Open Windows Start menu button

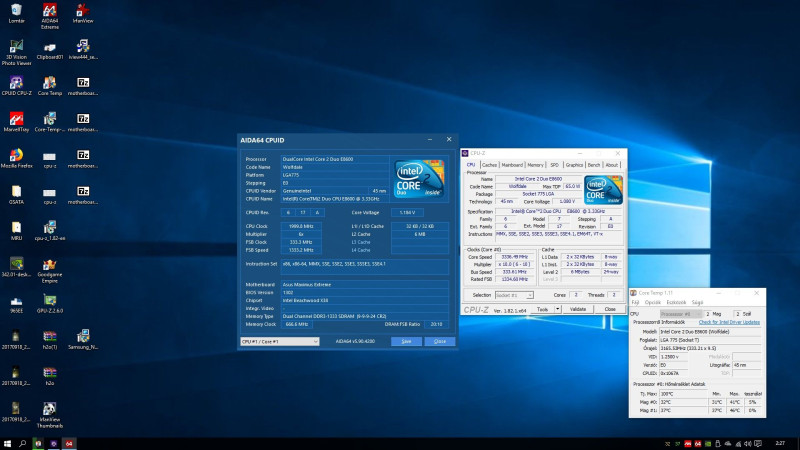(x=7, y=443)
